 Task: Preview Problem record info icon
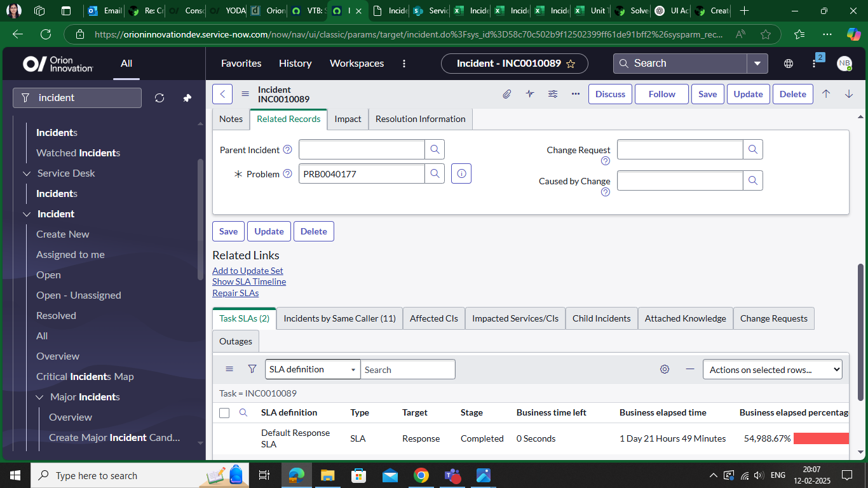pyautogui.click(x=461, y=173)
